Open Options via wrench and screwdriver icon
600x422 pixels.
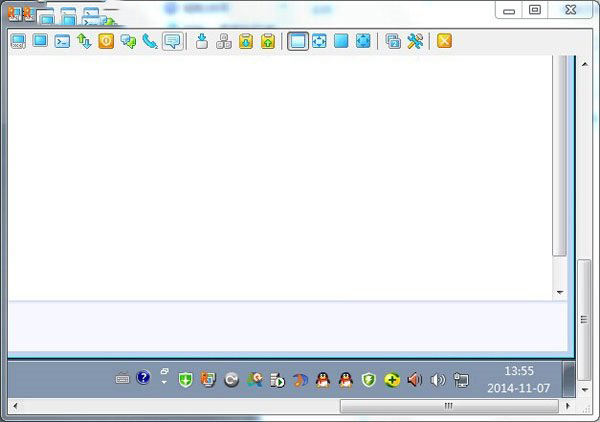point(415,41)
